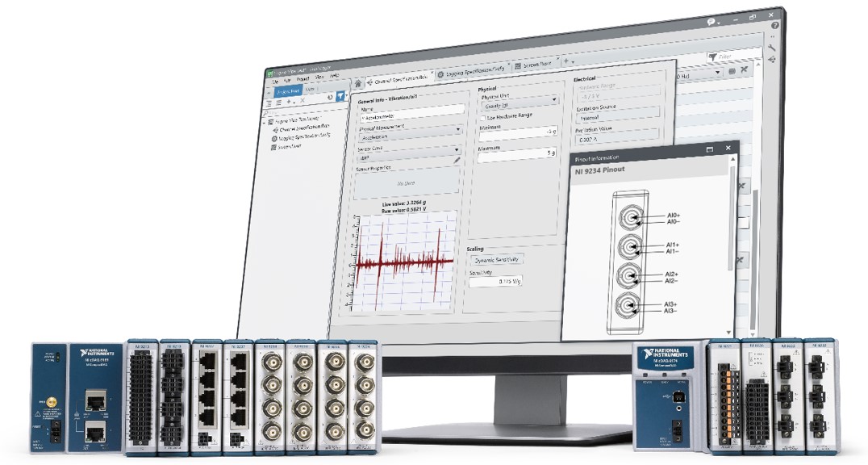Click the Home icon in the document toolbar
This screenshot has width=868, height=465.
357,83
